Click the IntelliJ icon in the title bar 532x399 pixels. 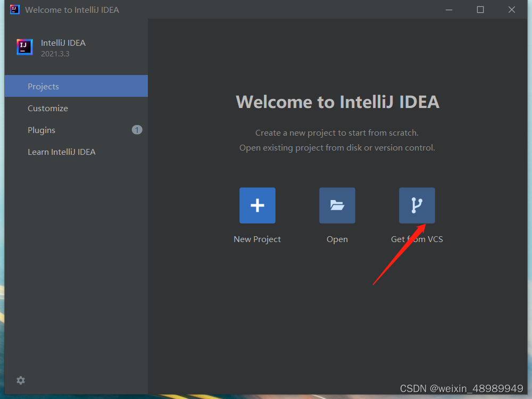(x=14, y=10)
